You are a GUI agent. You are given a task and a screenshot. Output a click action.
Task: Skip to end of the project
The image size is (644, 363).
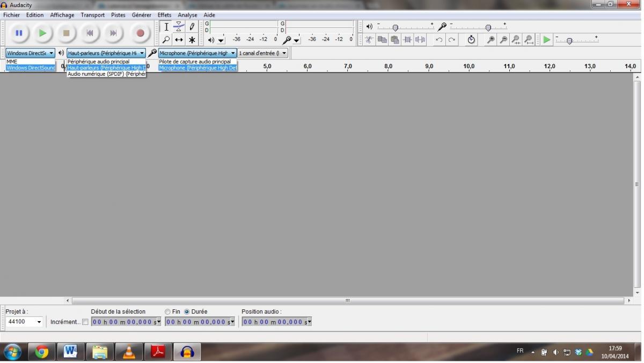(x=113, y=33)
